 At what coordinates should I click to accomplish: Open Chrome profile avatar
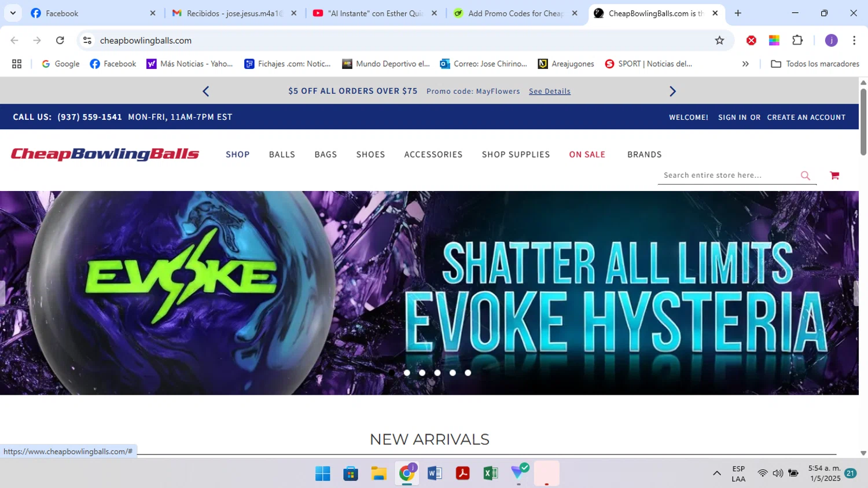coord(831,41)
